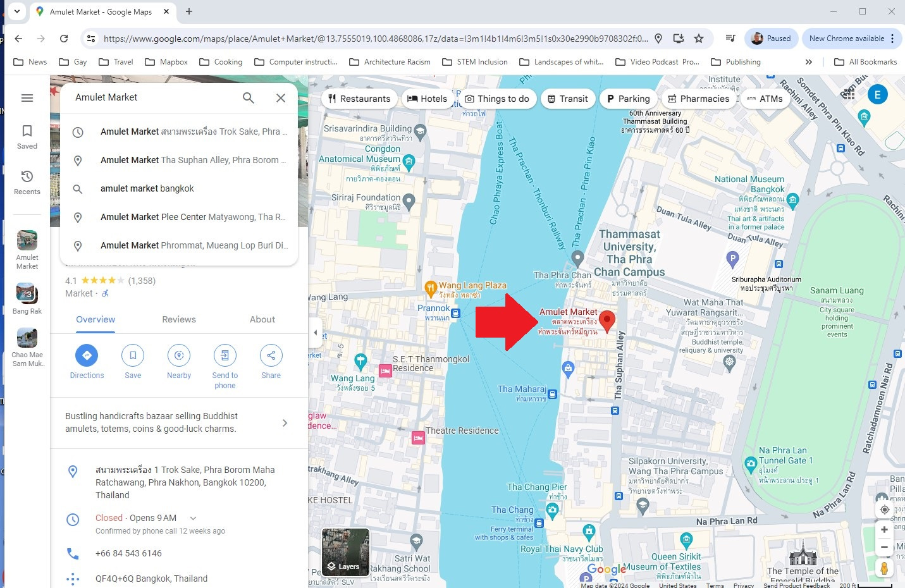The height and width of the screenshot is (588, 905).
Task: Filter map by Pharmacies
Action: pos(699,99)
